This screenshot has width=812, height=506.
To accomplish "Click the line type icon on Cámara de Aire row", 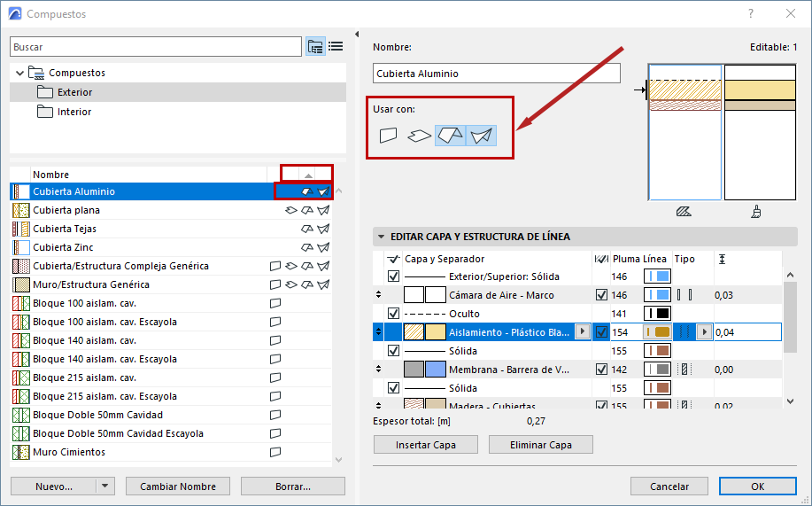I will click(x=684, y=295).
